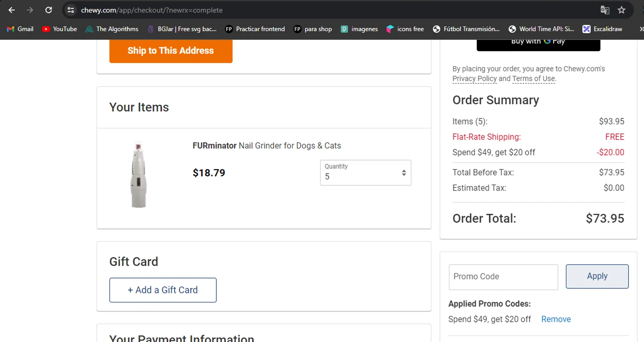
Task: Go back with the browser back arrow
Action: pyautogui.click(x=12, y=10)
